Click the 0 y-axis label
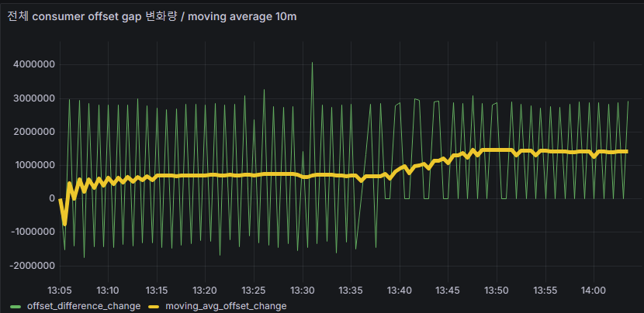The image size is (644, 313). (x=52, y=198)
